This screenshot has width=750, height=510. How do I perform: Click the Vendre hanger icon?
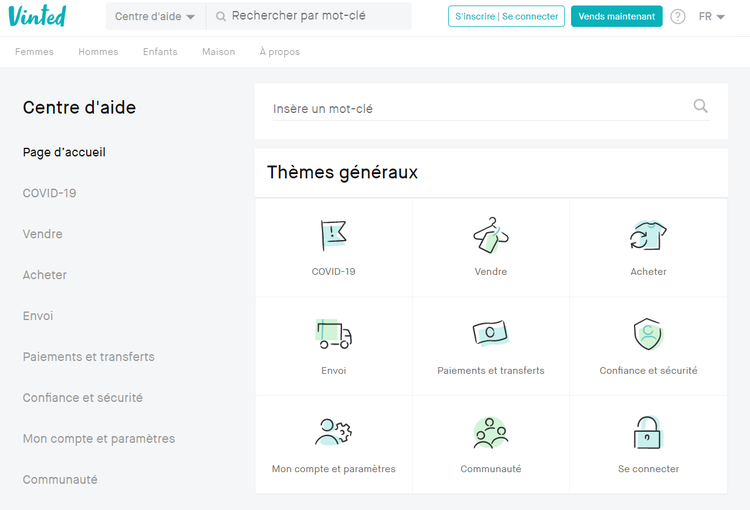tap(491, 234)
